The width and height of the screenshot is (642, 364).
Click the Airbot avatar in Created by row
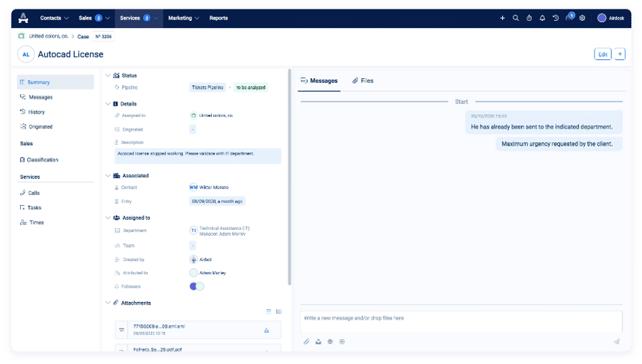tap(193, 259)
